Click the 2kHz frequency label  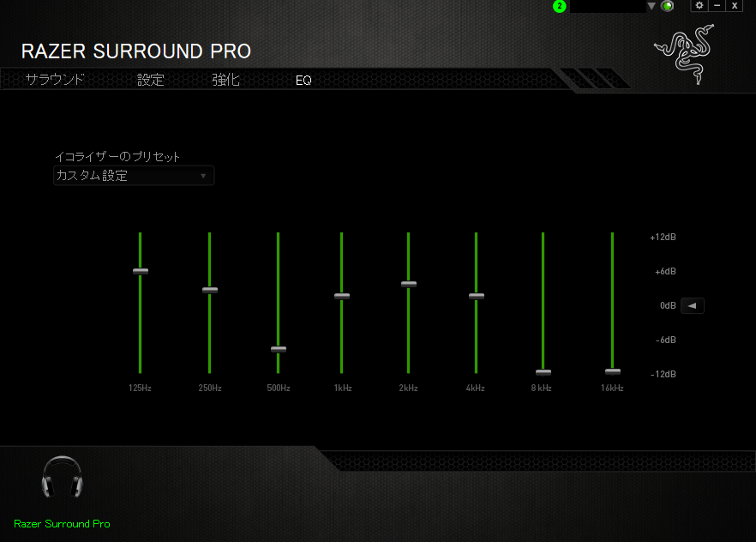(x=408, y=388)
